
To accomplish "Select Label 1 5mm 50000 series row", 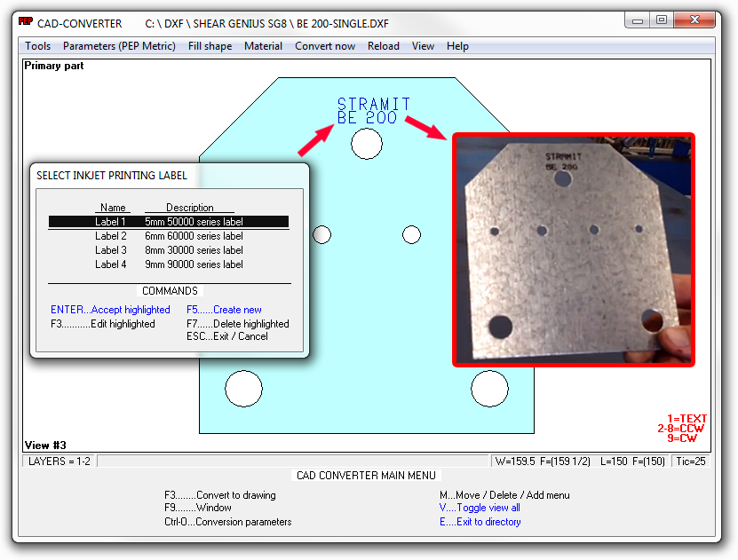I will (x=169, y=222).
